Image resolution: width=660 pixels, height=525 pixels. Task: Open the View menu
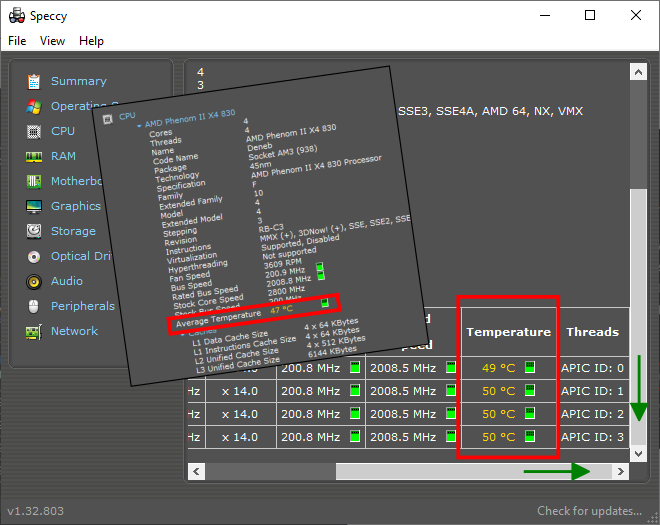52,41
